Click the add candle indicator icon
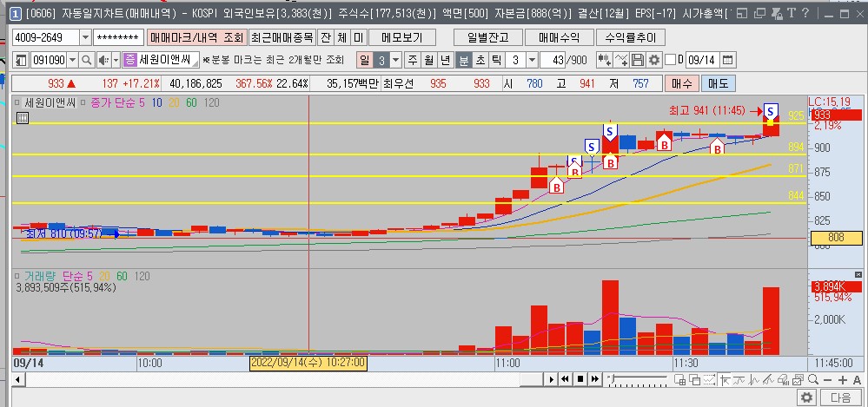The image size is (868, 407). (x=605, y=60)
